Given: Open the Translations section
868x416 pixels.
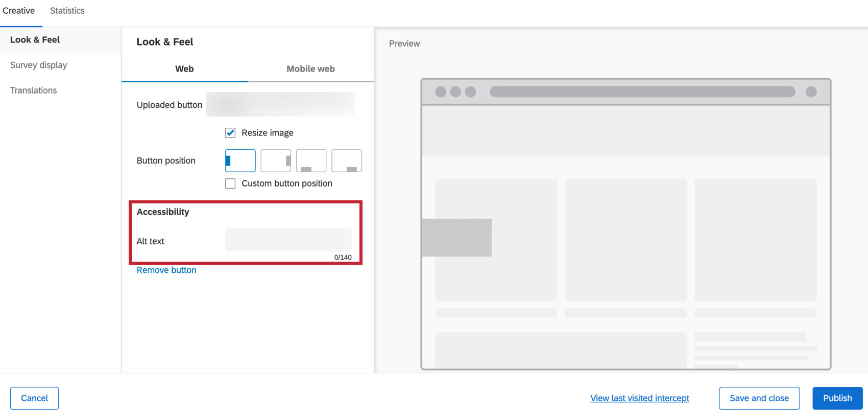Looking at the screenshot, I should tap(34, 90).
